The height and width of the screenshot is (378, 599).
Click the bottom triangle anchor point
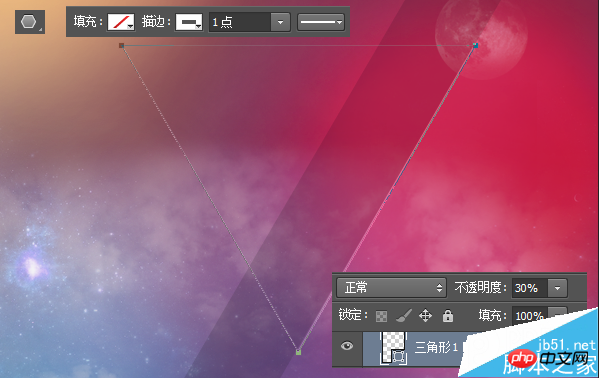pos(298,352)
